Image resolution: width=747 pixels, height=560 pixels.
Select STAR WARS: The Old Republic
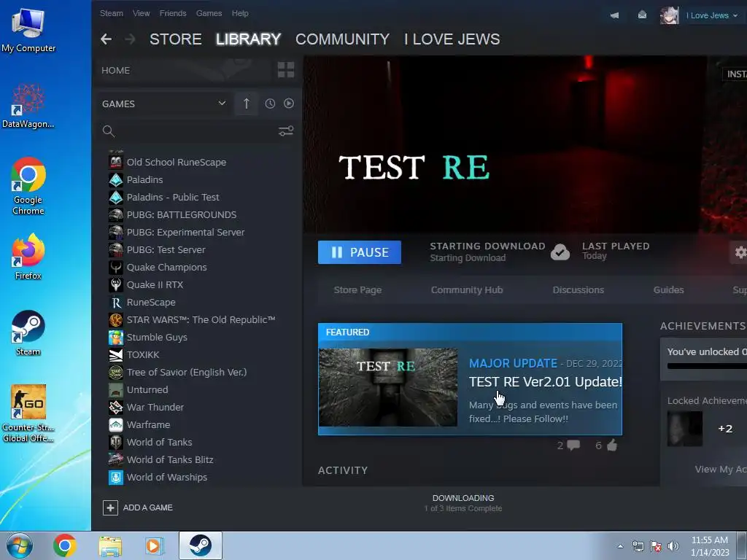coord(201,319)
